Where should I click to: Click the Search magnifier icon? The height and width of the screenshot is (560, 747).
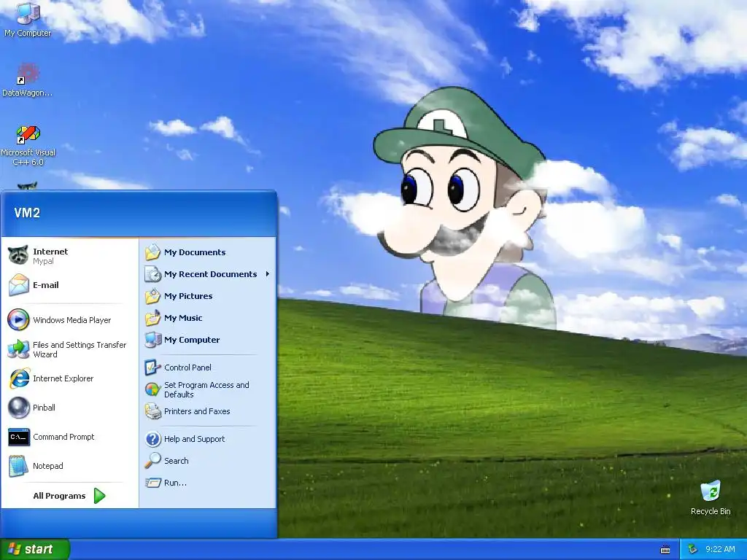(152, 461)
